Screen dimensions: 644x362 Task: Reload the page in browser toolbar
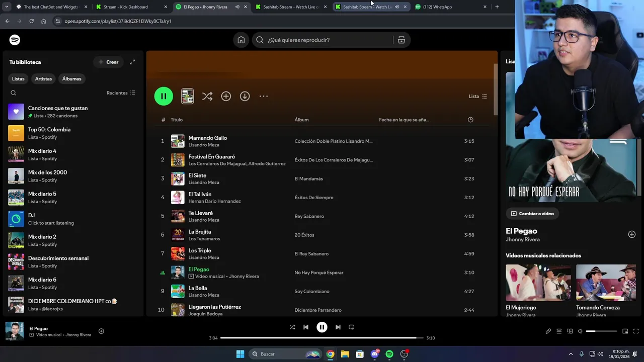pyautogui.click(x=31, y=21)
